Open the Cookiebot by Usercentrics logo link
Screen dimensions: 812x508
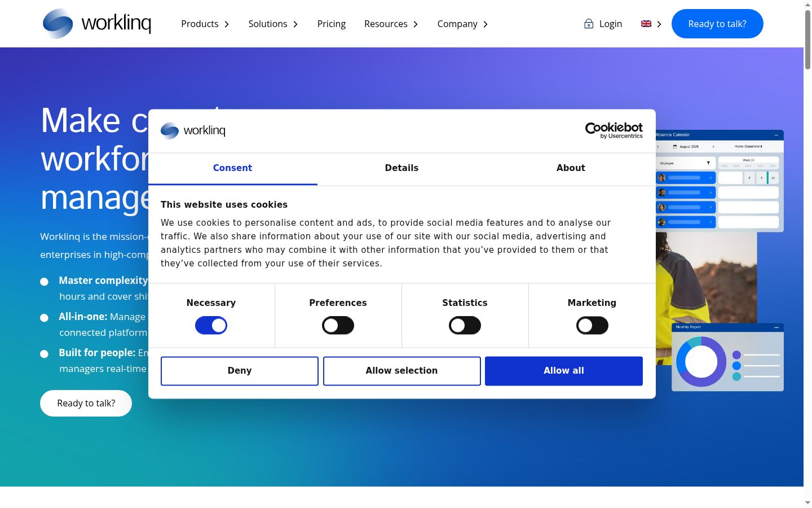[614, 130]
